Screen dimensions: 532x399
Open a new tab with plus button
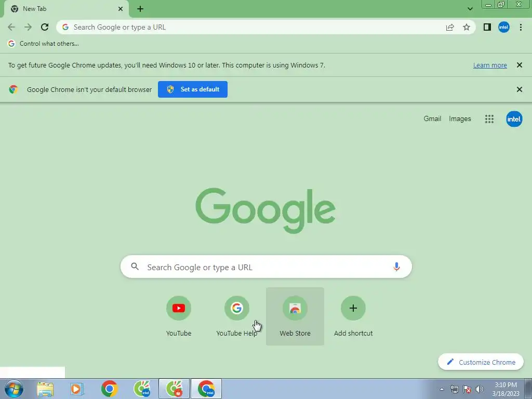coord(140,9)
